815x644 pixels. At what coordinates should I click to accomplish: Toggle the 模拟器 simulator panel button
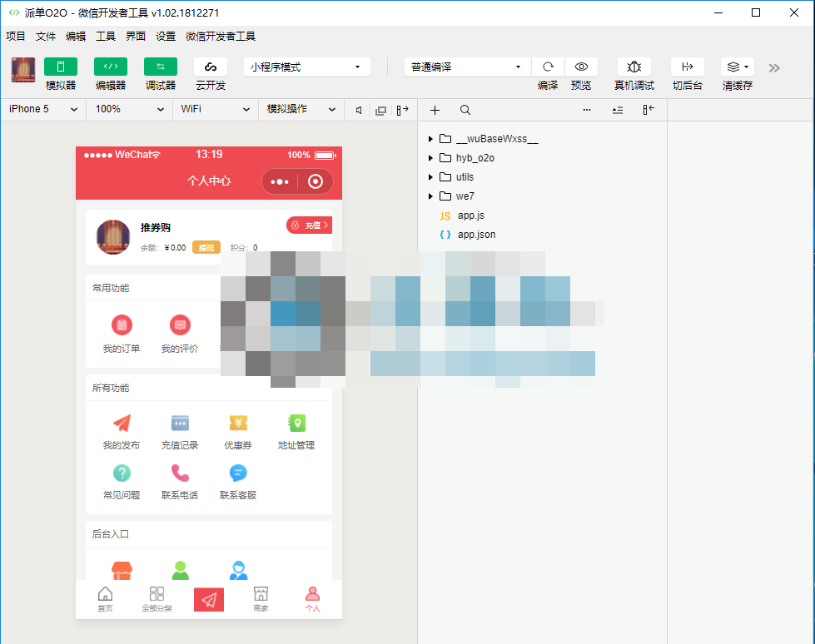61,67
